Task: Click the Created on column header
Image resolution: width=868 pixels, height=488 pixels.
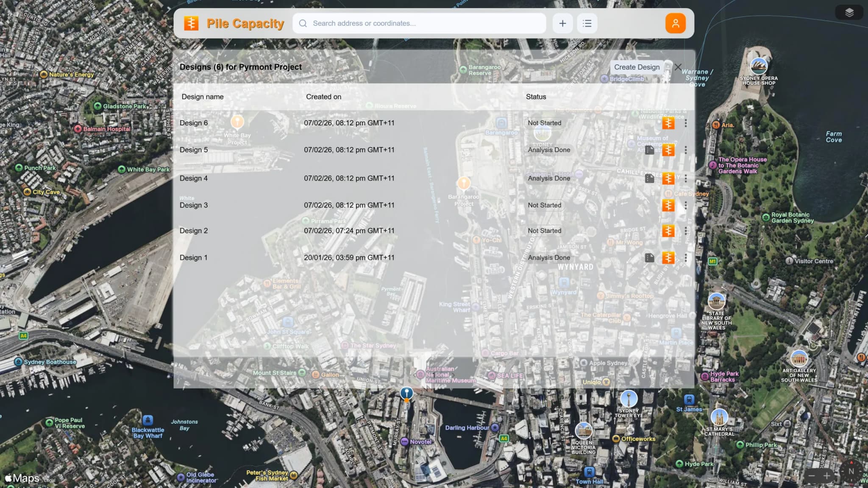Action: click(x=323, y=97)
